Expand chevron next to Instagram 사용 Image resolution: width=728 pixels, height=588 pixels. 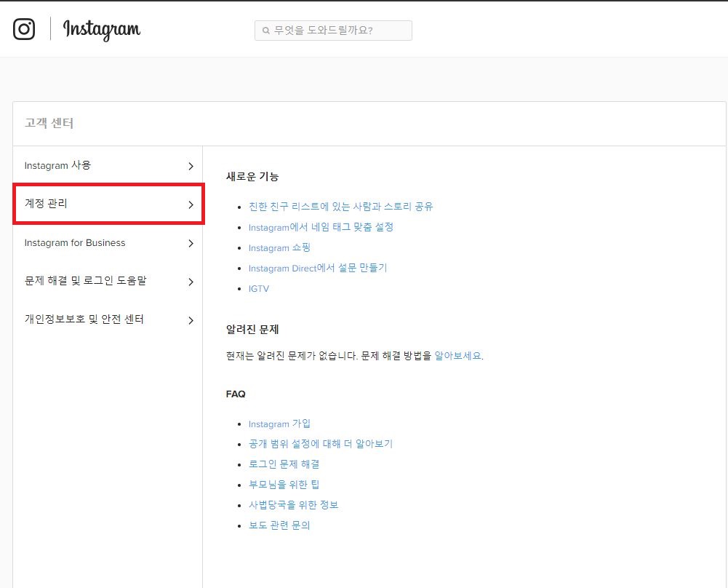pyautogui.click(x=191, y=166)
